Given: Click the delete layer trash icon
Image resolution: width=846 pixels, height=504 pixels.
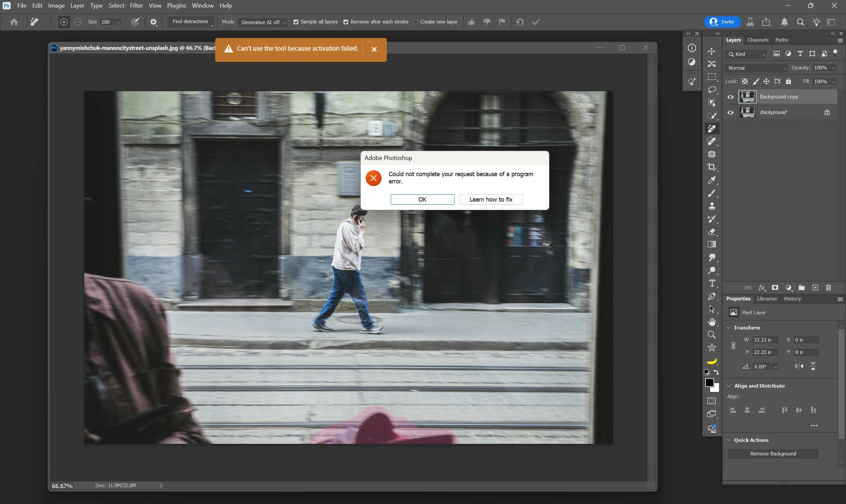Looking at the screenshot, I should tap(828, 288).
